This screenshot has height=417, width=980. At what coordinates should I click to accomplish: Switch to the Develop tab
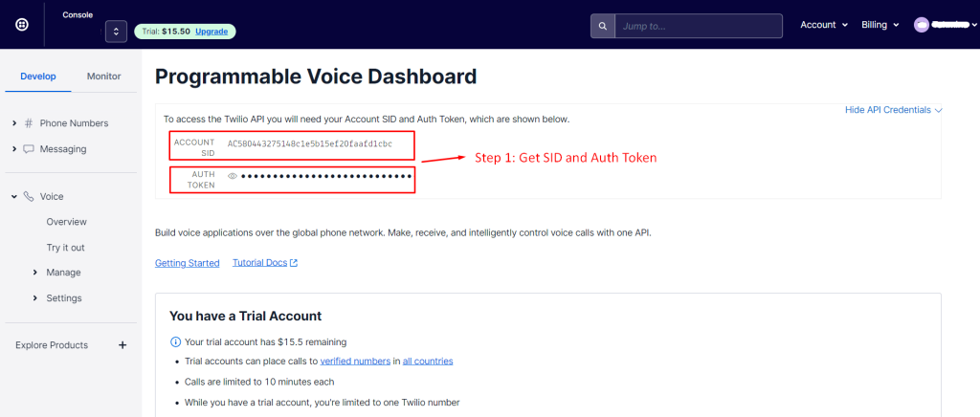pos(38,77)
